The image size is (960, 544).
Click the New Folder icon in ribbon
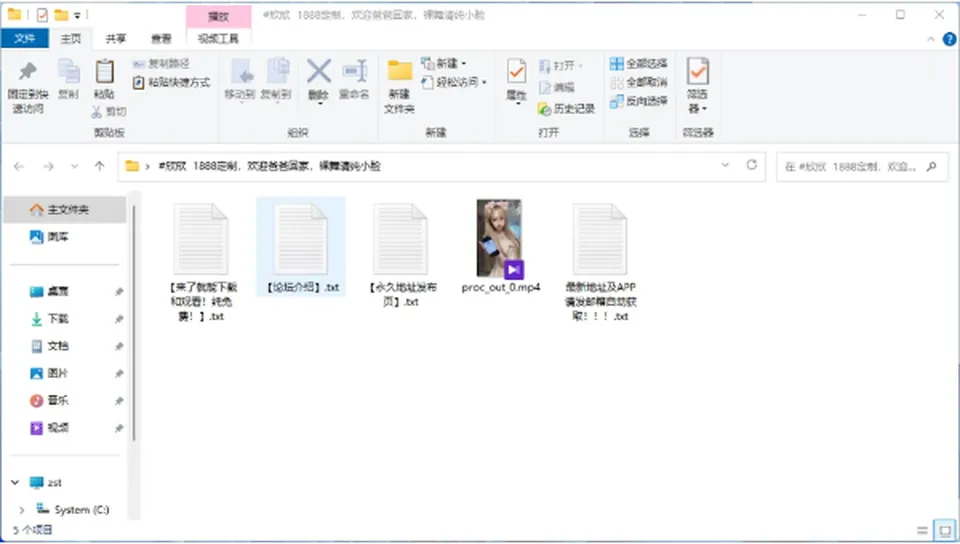pos(400,72)
